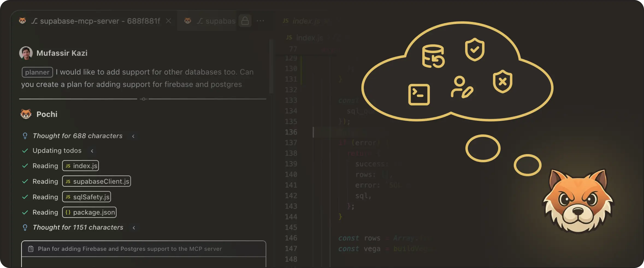Click Mufassir Kazi's profile avatar

pos(26,53)
